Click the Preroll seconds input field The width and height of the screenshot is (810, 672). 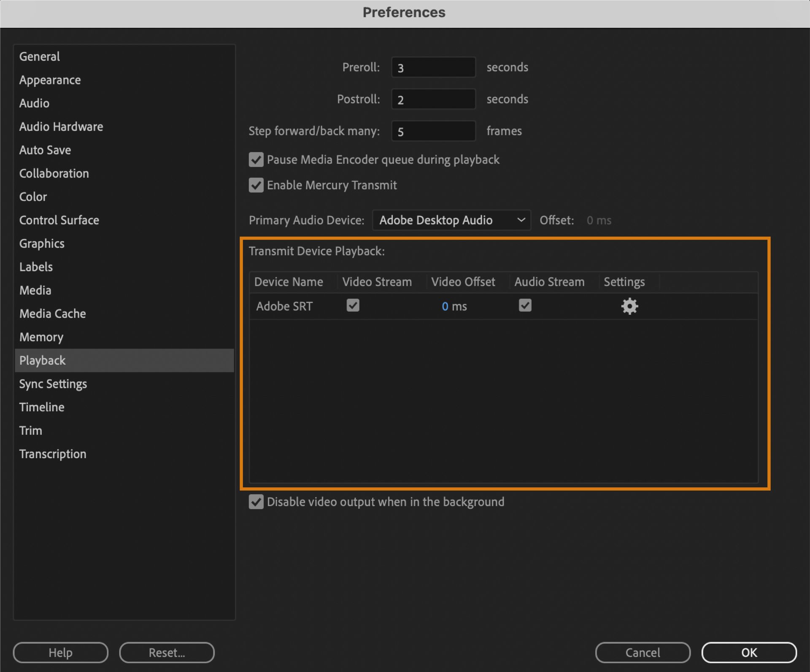click(x=432, y=67)
